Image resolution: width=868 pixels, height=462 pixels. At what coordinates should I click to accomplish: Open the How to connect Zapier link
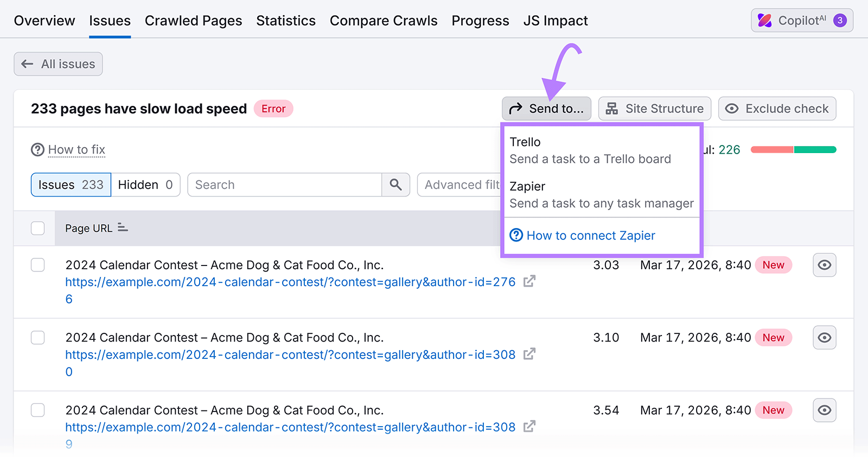point(591,235)
